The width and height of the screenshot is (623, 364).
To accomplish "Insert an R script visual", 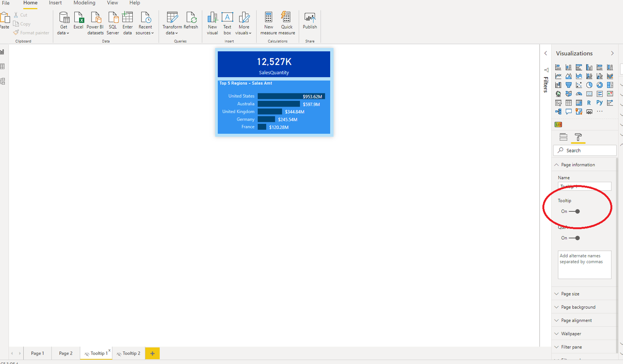I will (589, 102).
